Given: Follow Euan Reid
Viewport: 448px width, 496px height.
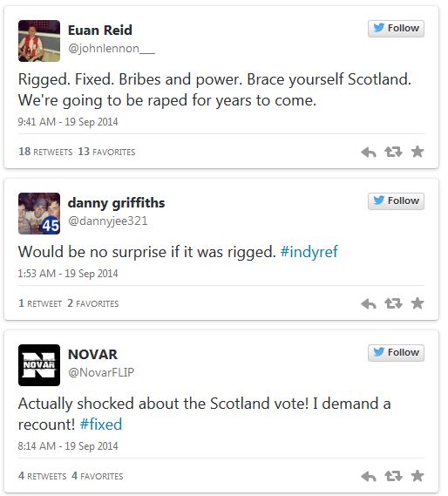Looking at the screenshot, I should (x=396, y=29).
